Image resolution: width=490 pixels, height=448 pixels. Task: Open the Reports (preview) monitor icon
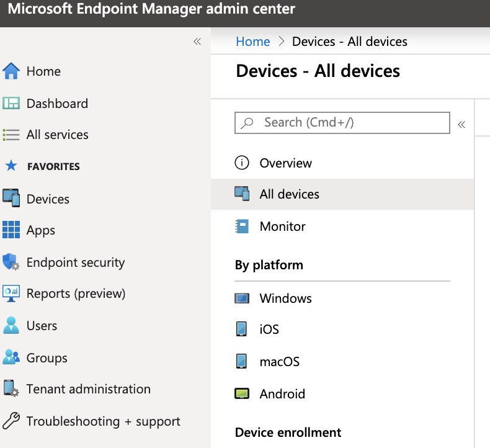11,293
